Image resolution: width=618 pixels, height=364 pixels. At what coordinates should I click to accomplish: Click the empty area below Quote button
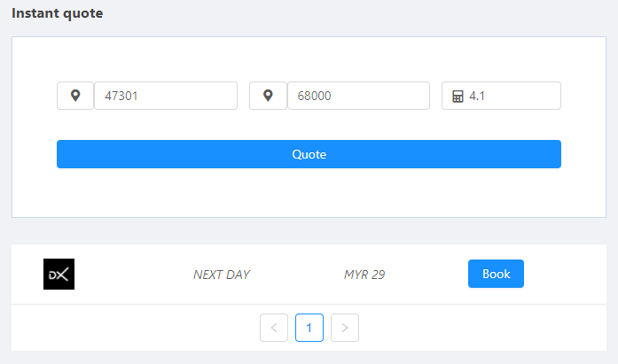(309, 193)
